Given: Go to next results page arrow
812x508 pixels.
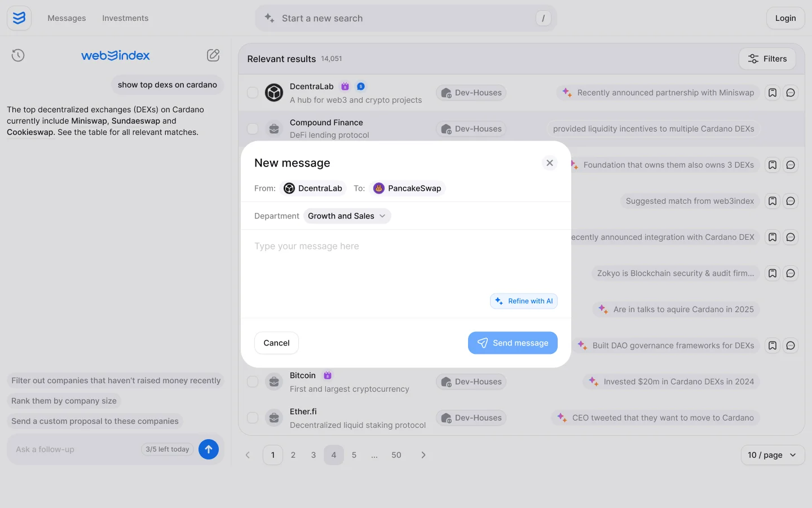Looking at the screenshot, I should point(423,455).
